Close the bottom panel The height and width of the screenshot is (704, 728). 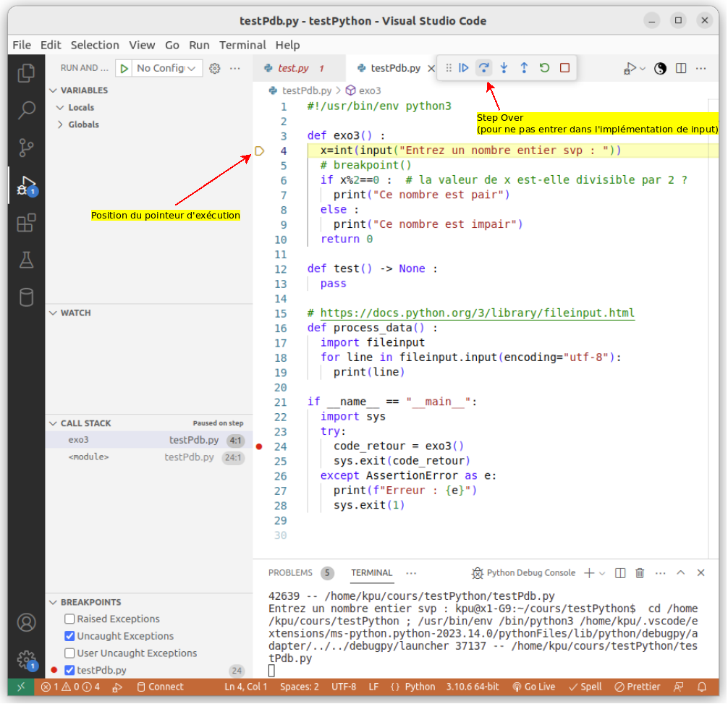(702, 573)
